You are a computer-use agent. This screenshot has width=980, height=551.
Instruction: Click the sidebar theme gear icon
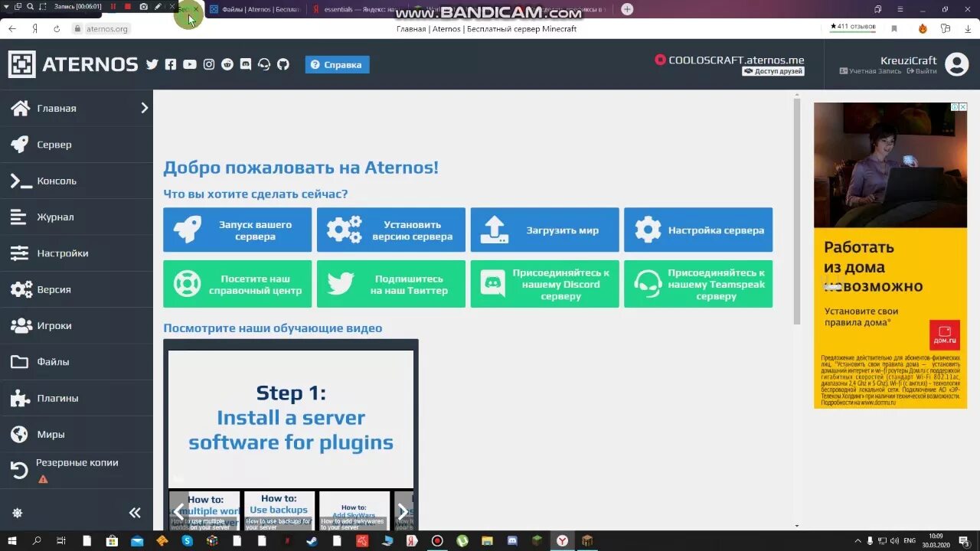coord(18,513)
